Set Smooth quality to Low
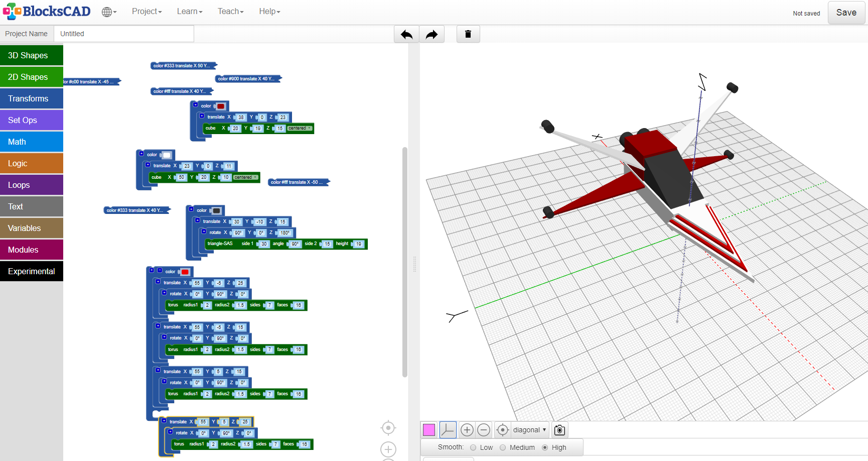 [473, 447]
